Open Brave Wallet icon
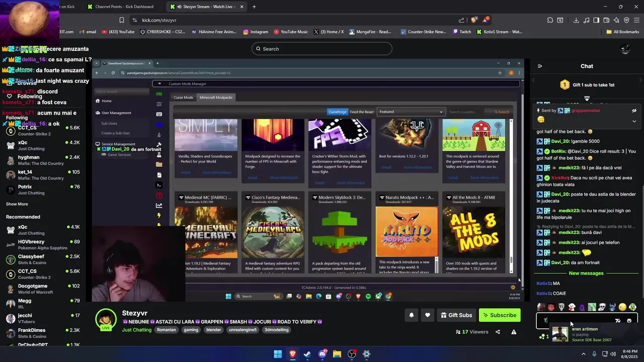This screenshot has width=644, height=362. click(606, 20)
